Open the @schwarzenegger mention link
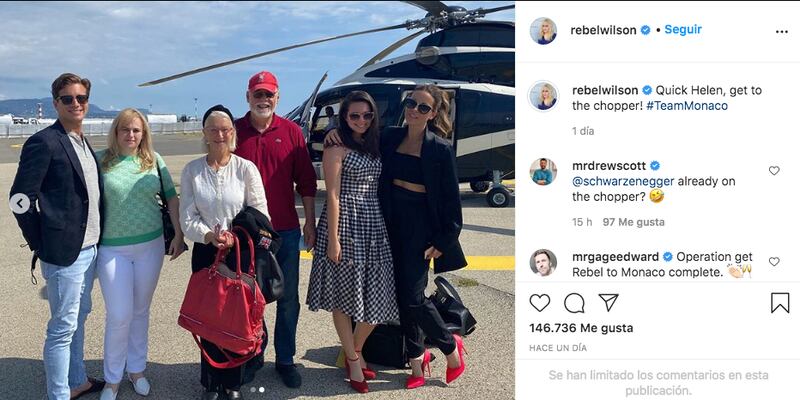This screenshot has width=800, height=400. point(623,181)
